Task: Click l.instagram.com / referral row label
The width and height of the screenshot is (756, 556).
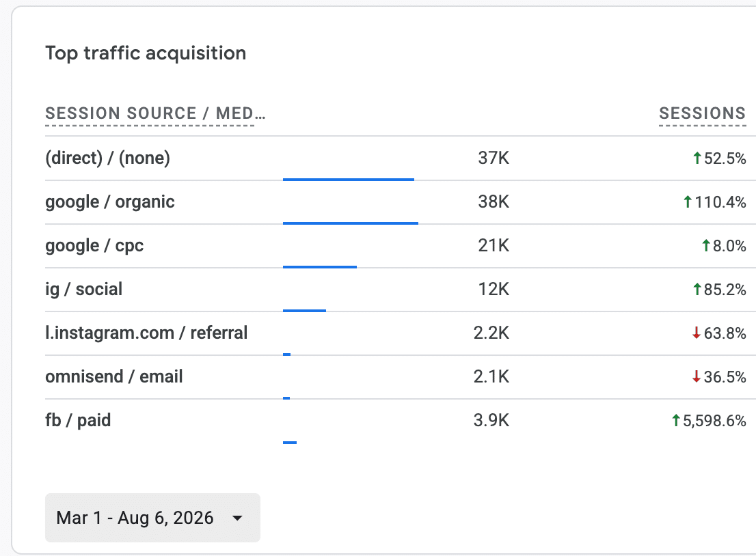Action: [x=146, y=333]
